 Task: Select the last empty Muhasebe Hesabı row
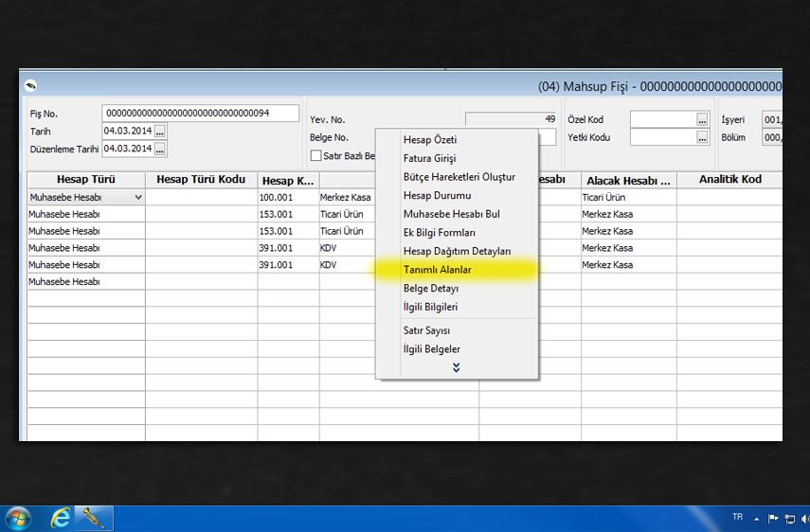(86, 282)
